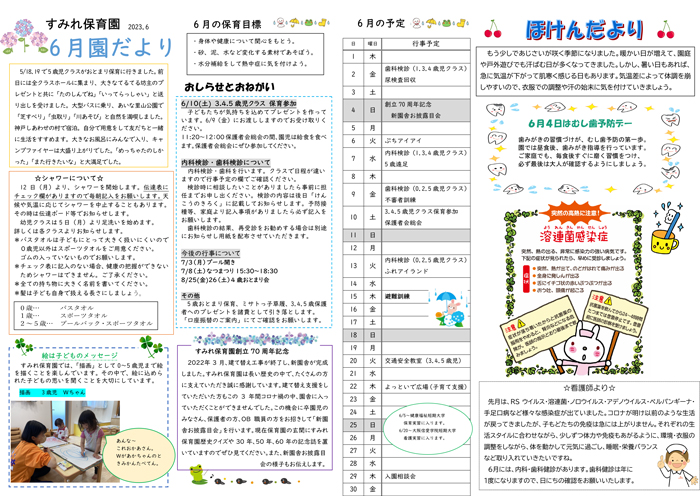Click the '7/3(月)プール開き' line

coord(208,262)
